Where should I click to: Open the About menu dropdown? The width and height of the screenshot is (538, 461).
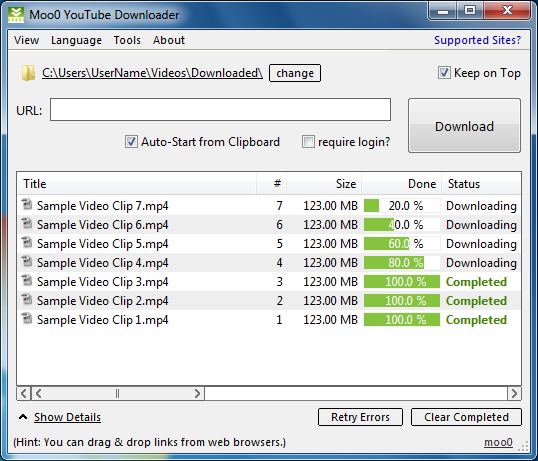[169, 40]
